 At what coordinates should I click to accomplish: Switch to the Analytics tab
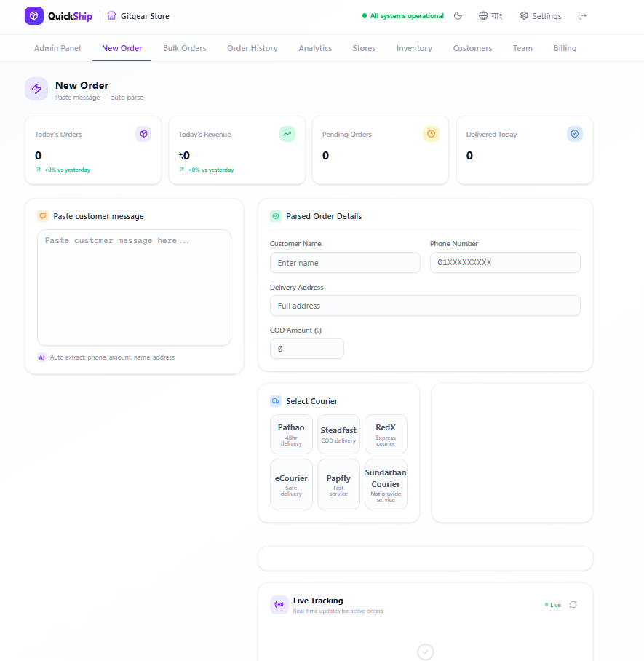point(315,48)
